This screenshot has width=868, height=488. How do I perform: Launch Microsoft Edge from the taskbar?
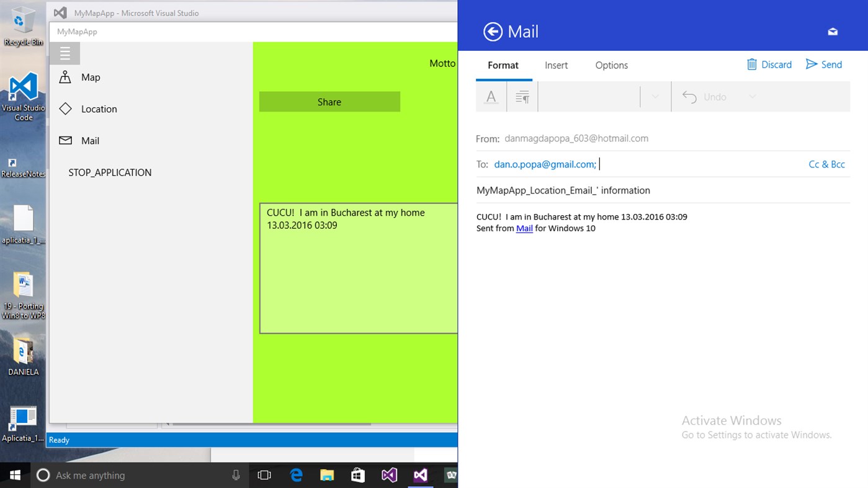click(296, 475)
